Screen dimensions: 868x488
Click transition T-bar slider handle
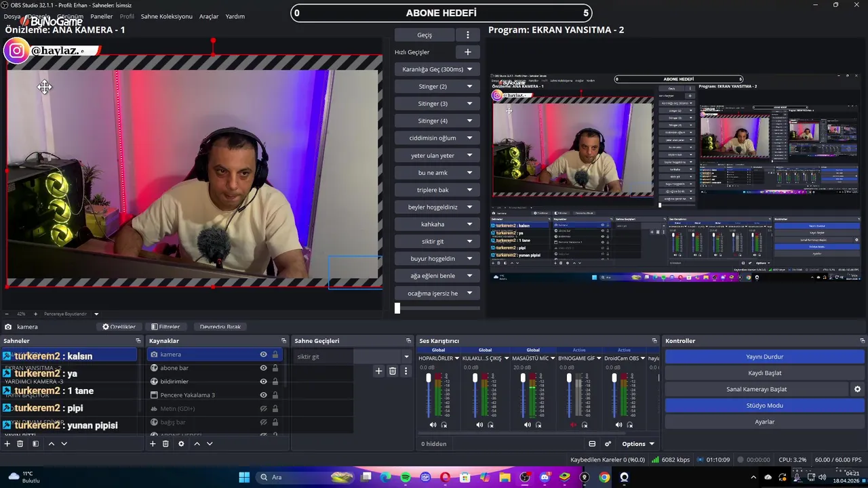pos(397,308)
